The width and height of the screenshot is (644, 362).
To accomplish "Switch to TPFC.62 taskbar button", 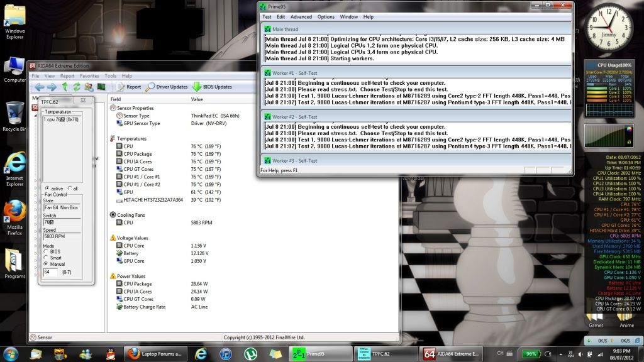I will coord(386,354).
